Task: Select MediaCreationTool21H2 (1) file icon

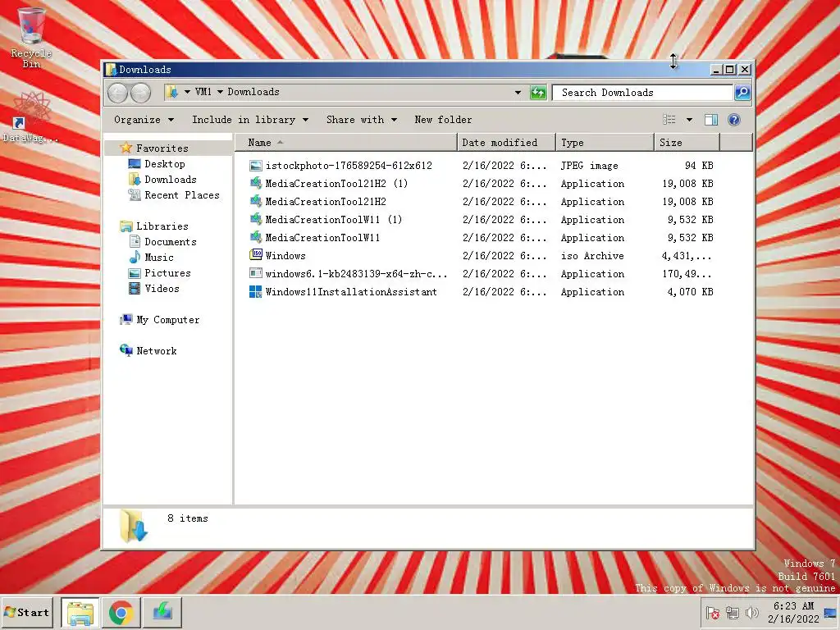Action: [x=256, y=183]
